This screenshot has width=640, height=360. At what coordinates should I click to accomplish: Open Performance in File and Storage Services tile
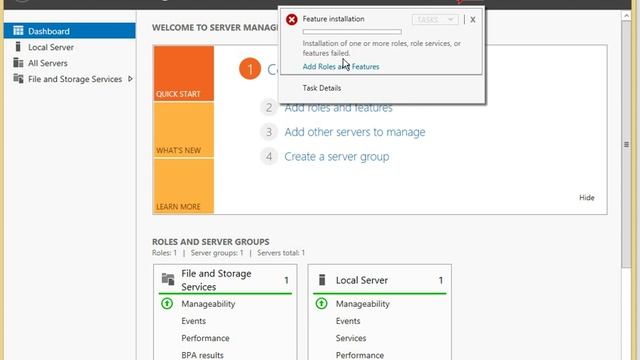tap(205, 338)
